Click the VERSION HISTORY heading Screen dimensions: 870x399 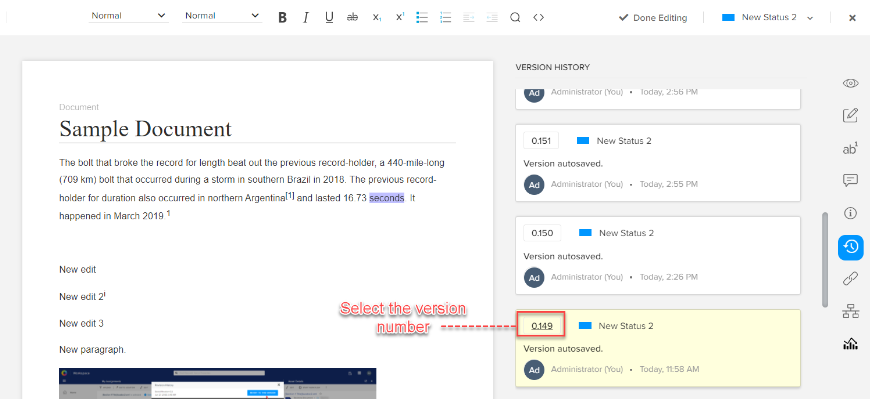pyautogui.click(x=553, y=67)
